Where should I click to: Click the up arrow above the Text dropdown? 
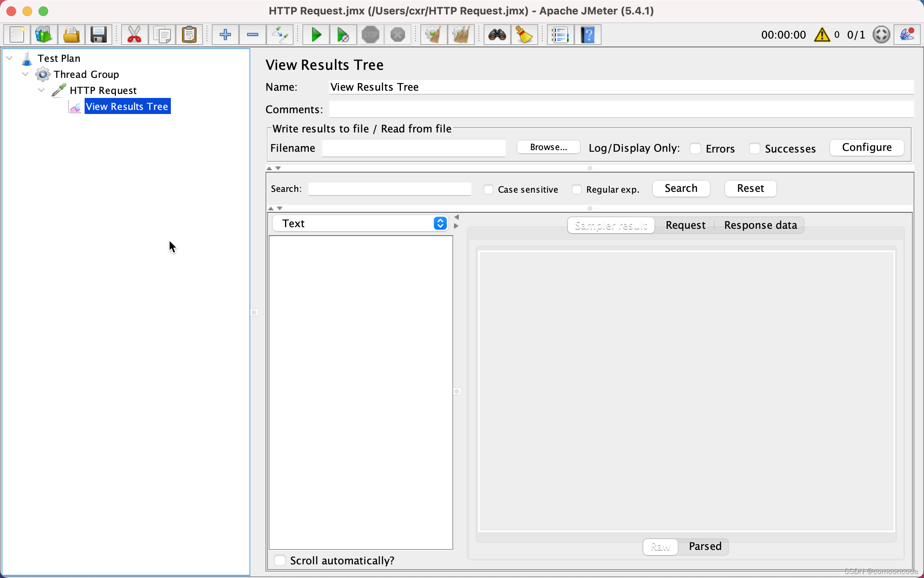271,208
